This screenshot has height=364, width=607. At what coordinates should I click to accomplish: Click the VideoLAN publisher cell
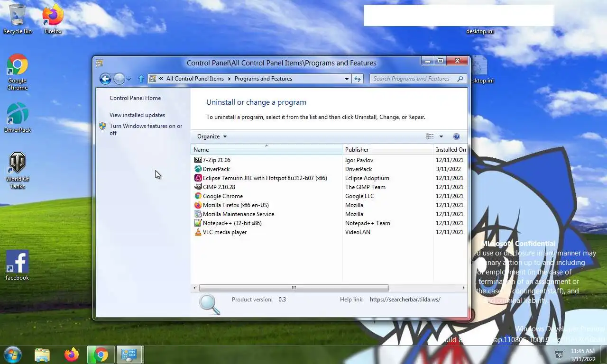[x=358, y=232]
